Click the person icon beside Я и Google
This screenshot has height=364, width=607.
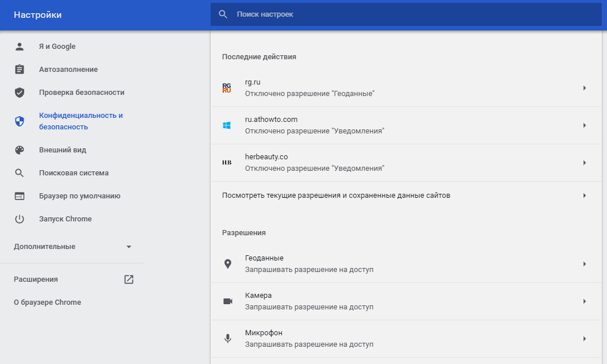20,47
